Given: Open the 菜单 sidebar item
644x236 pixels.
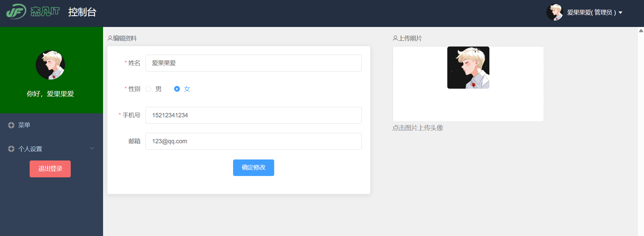Looking at the screenshot, I should pos(52,125).
